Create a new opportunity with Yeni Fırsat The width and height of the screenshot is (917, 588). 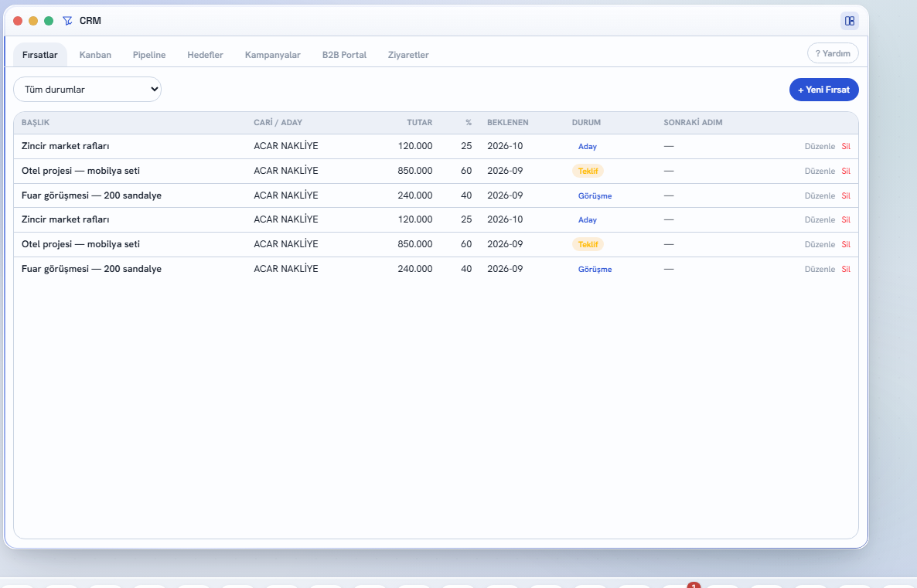point(823,90)
